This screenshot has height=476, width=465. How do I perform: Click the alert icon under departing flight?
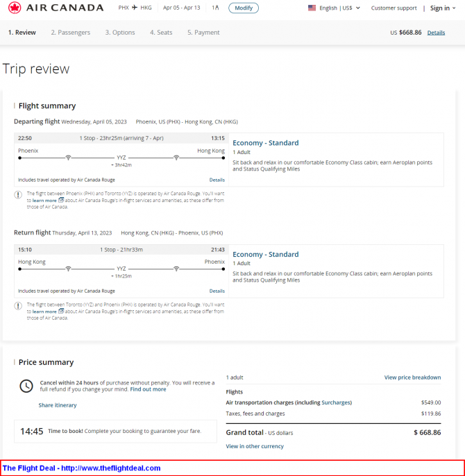click(x=18, y=194)
